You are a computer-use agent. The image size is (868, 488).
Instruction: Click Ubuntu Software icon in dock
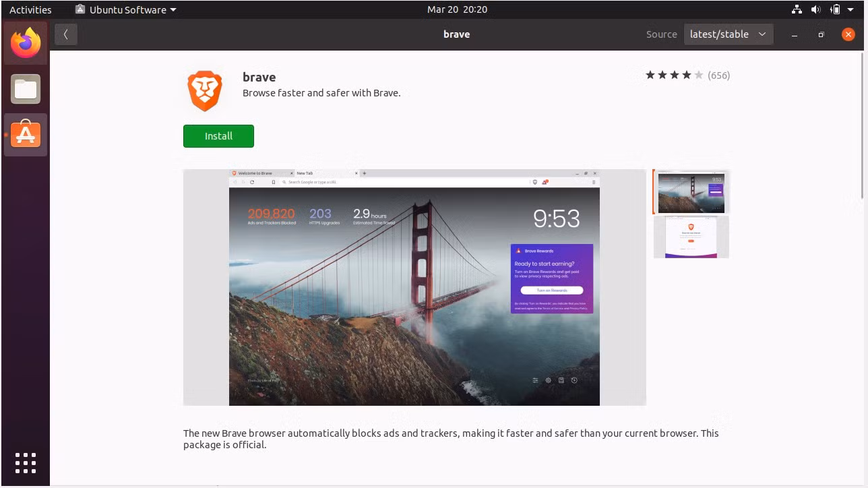click(26, 135)
